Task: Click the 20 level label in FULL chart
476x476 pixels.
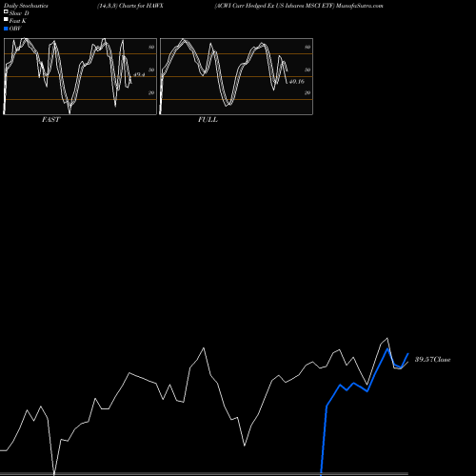Action: click(307, 92)
